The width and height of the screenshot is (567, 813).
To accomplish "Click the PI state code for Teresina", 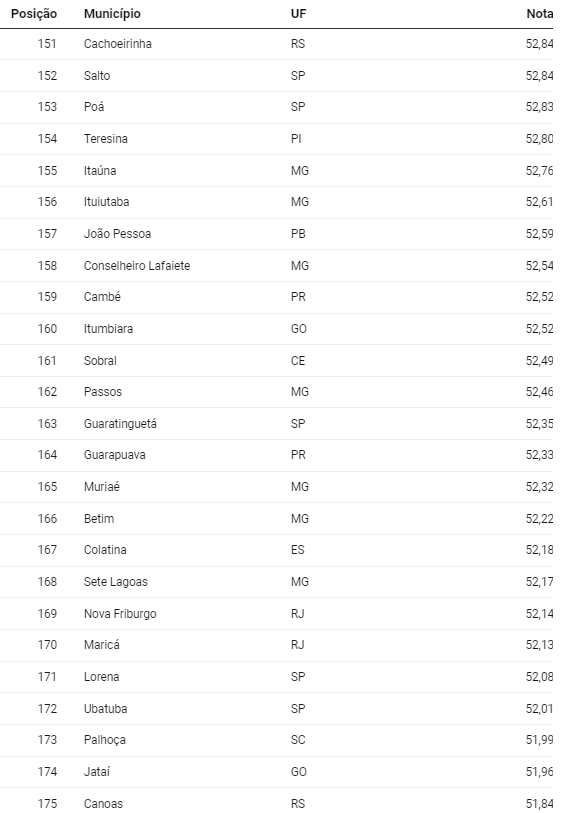I will pyautogui.click(x=296, y=139).
